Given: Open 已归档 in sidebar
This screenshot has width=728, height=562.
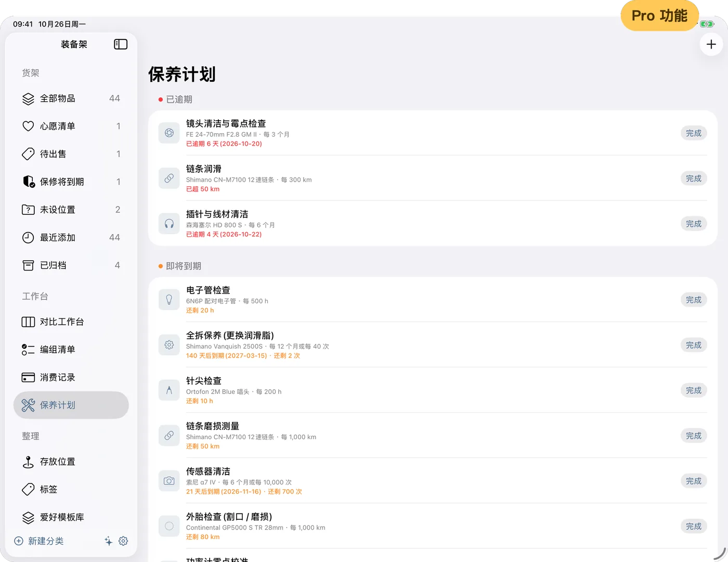Looking at the screenshot, I should click(71, 265).
